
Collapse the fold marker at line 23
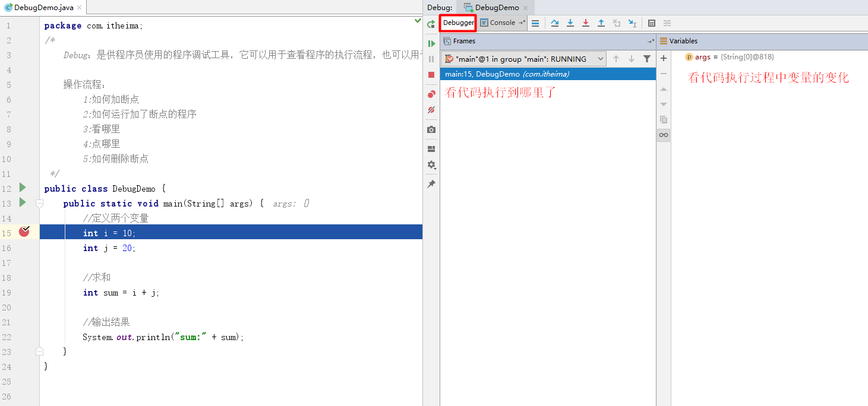click(40, 351)
